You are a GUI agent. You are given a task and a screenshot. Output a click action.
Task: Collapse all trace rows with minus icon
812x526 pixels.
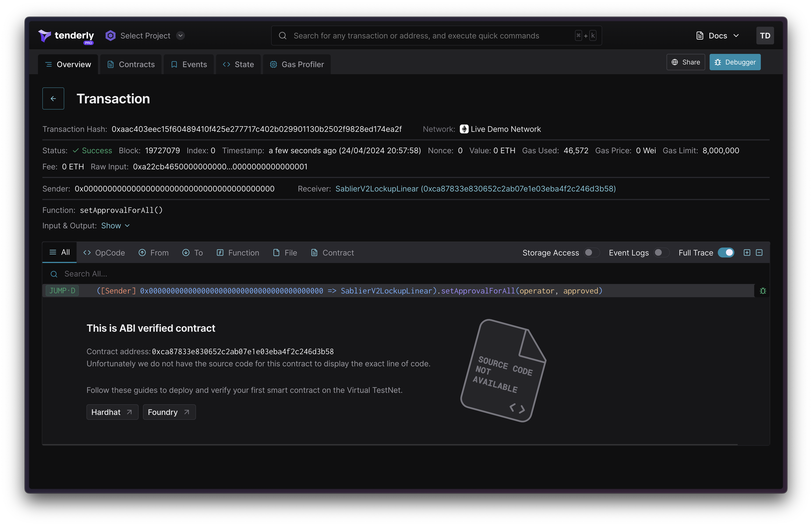coord(759,253)
